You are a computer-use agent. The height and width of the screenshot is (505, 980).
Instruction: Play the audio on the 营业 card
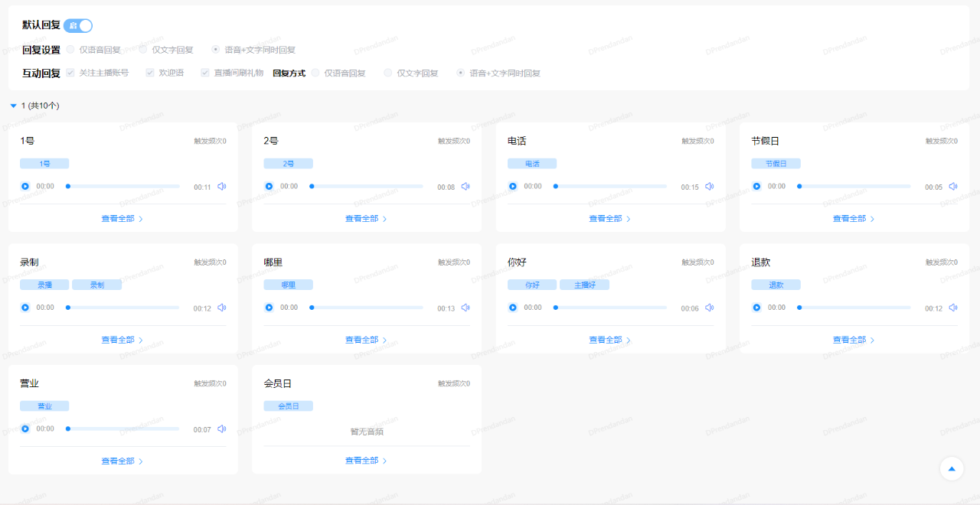[x=24, y=429]
